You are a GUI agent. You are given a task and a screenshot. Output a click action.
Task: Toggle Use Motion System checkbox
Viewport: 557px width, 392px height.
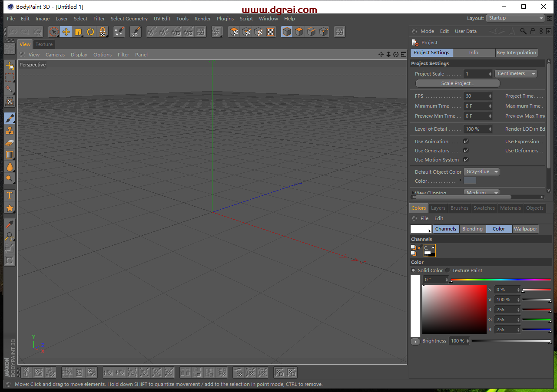tap(466, 160)
